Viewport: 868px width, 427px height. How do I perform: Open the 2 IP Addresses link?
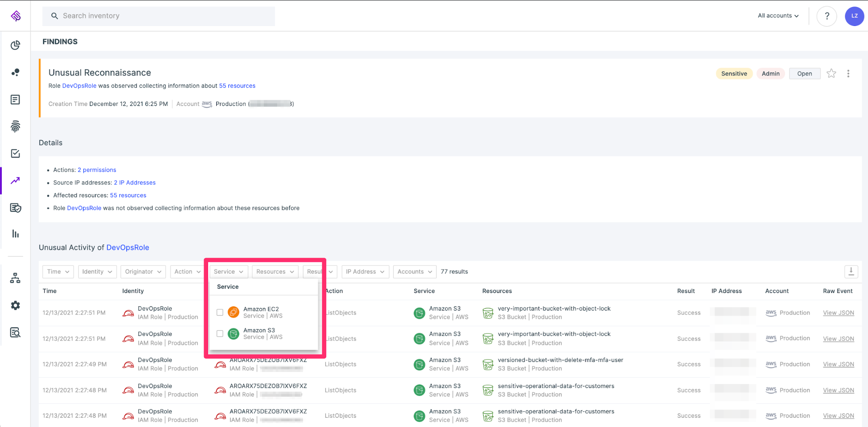[135, 183]
